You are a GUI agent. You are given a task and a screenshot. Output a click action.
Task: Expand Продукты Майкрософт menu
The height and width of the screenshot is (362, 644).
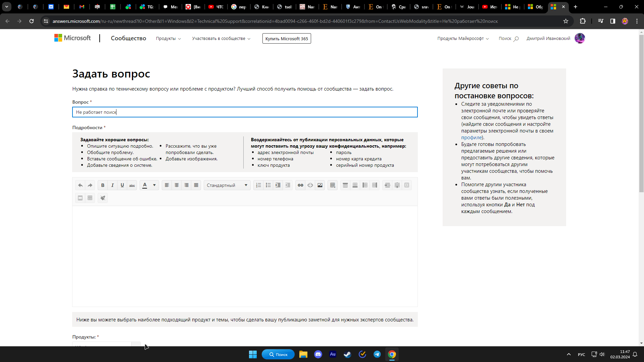pyautogui.click(x=463, y=39)
